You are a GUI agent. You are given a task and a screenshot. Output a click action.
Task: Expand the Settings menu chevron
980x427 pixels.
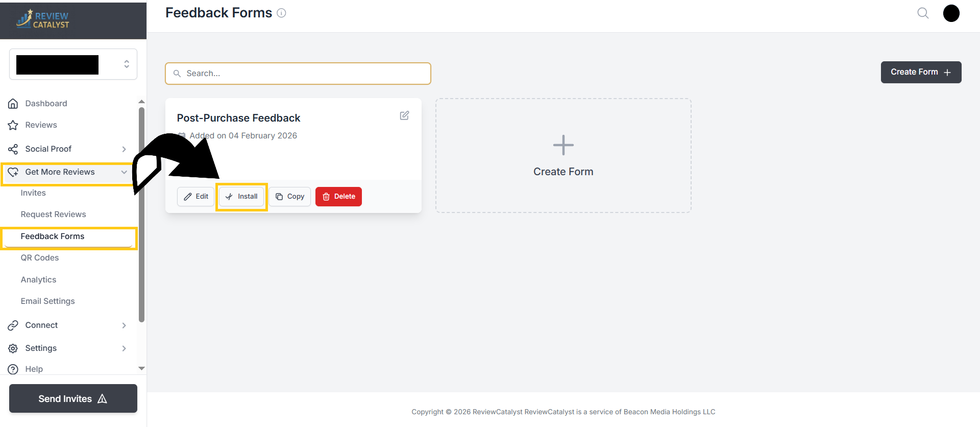pyautogui.click(x=124, y=348)
